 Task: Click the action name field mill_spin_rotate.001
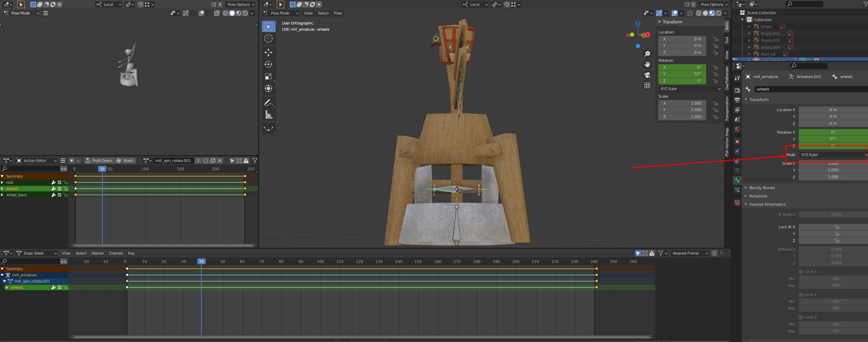click(173, 161)
